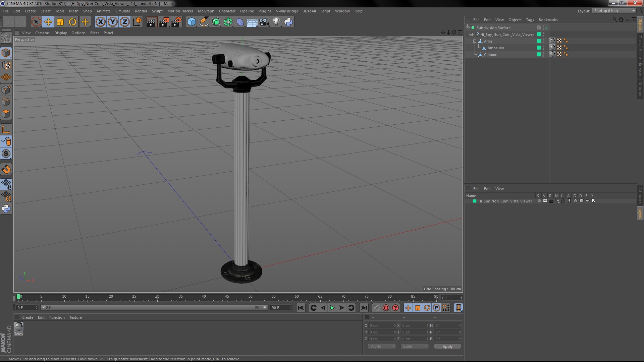Add a Cube primitive object
The image size is (644, 362).
point(192,22)
